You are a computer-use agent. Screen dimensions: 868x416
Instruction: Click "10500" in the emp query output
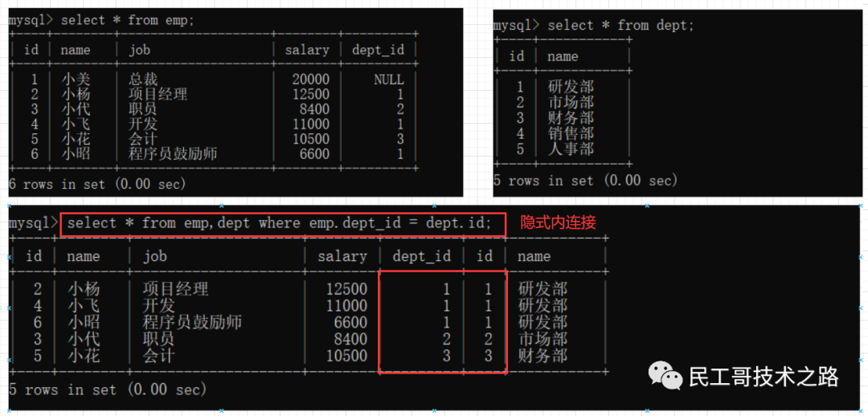310,139
